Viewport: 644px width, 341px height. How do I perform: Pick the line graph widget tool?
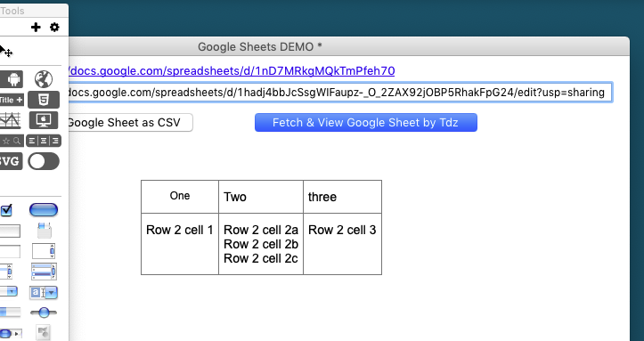[11, 120]
